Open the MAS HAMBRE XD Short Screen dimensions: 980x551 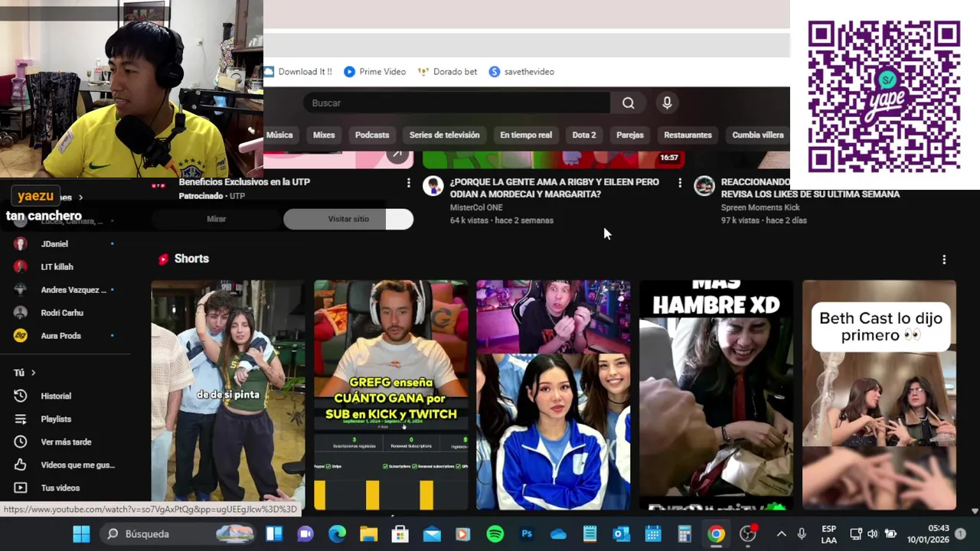coord(717,395)
